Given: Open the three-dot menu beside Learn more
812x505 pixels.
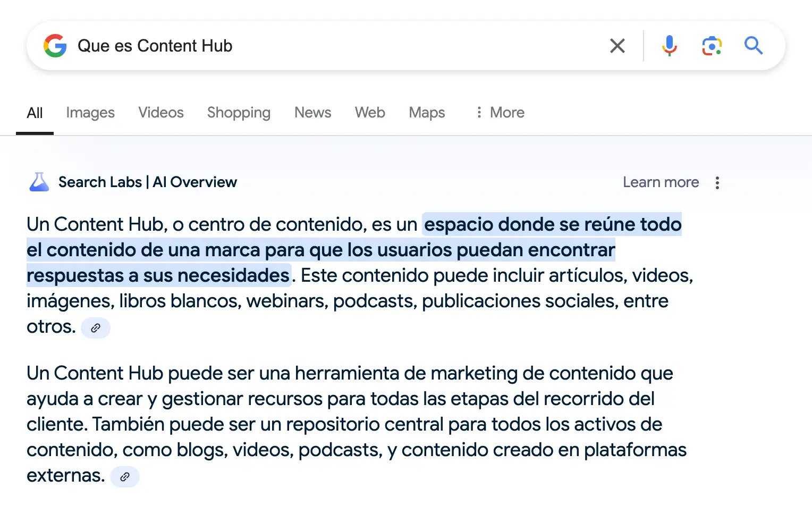Looking at the screenshot, I should tap(717, 182).
